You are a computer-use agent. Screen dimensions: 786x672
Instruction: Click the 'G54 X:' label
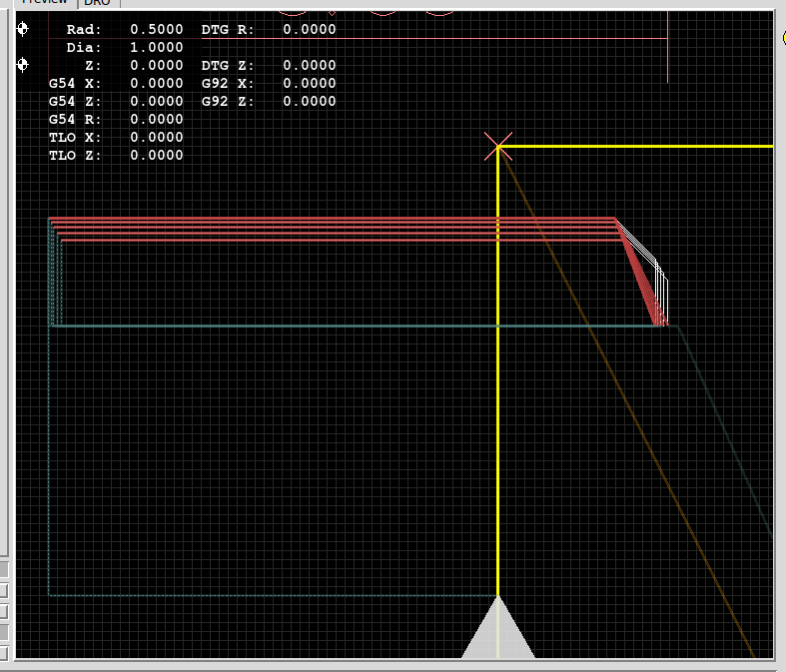[75, 84]
